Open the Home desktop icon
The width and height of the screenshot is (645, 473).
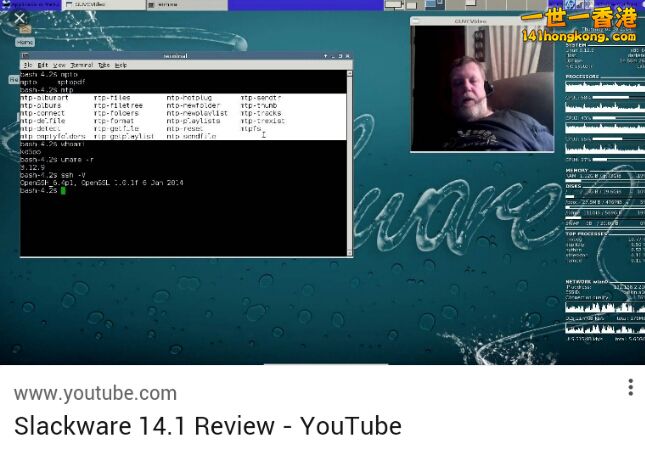click(25, 35)
